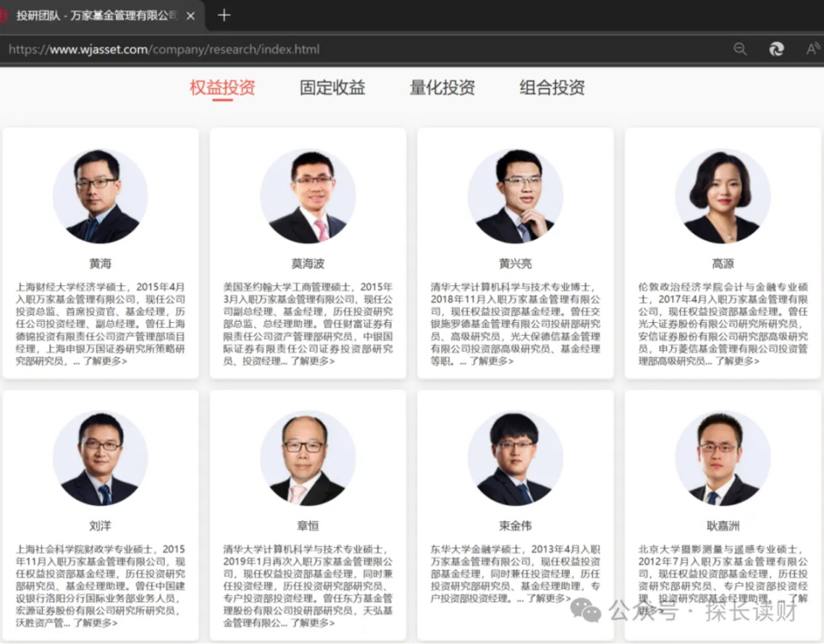The image size is (824, 644).
Task: Click the name 莫海波
Action: point(307,264)
